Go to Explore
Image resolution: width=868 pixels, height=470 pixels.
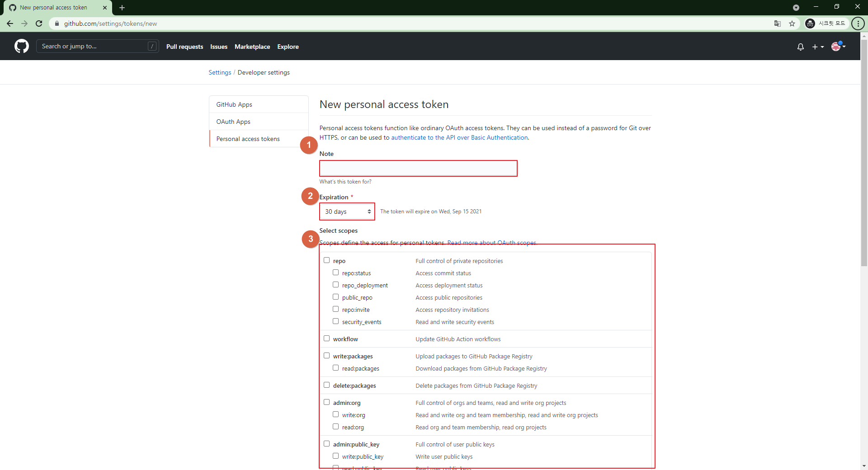pyautogui.click(x=288, y=47)
